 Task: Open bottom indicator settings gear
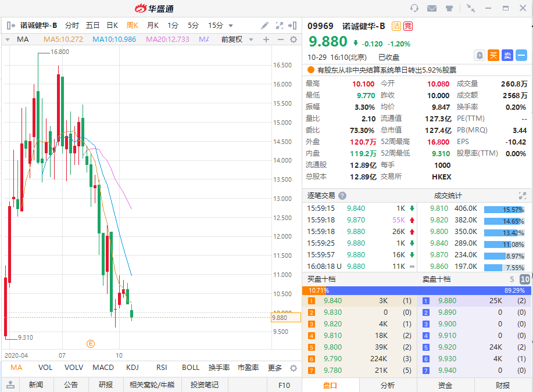point(294,368)
